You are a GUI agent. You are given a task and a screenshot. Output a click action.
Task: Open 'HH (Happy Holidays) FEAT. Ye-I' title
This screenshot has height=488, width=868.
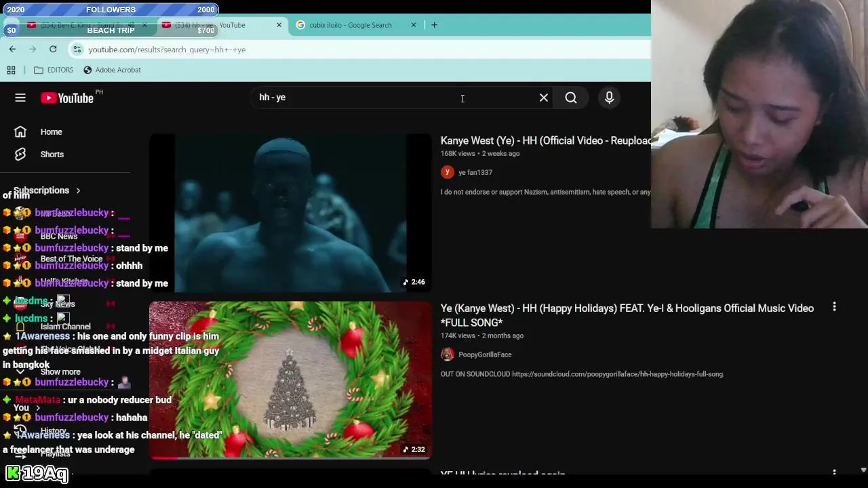[627, 315]
